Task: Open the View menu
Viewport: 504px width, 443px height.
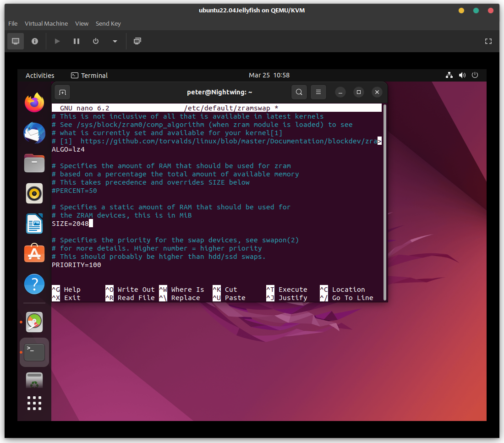Action: [82, 24]
